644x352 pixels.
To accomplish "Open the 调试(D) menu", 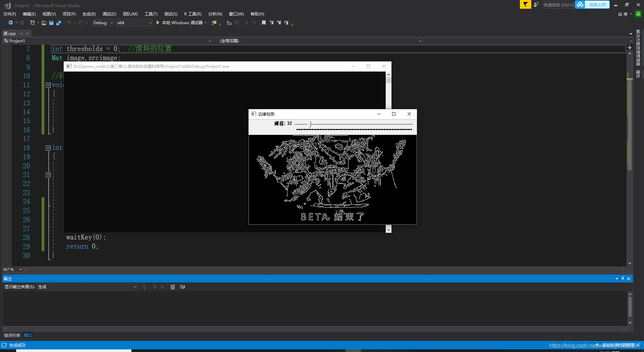I will point(109,14).
